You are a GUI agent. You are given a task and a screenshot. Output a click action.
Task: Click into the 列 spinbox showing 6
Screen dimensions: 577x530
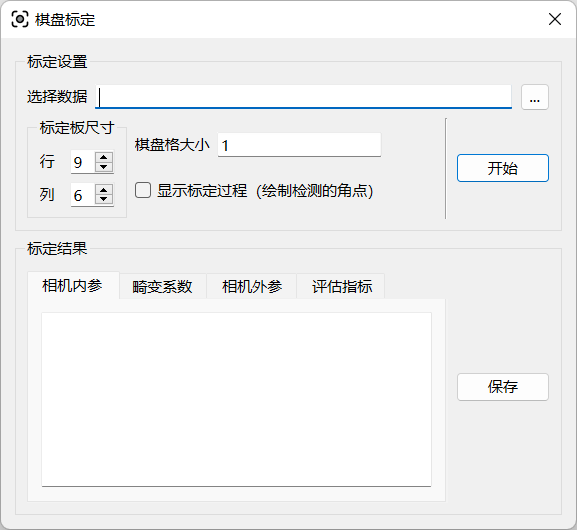click(83, 195)
